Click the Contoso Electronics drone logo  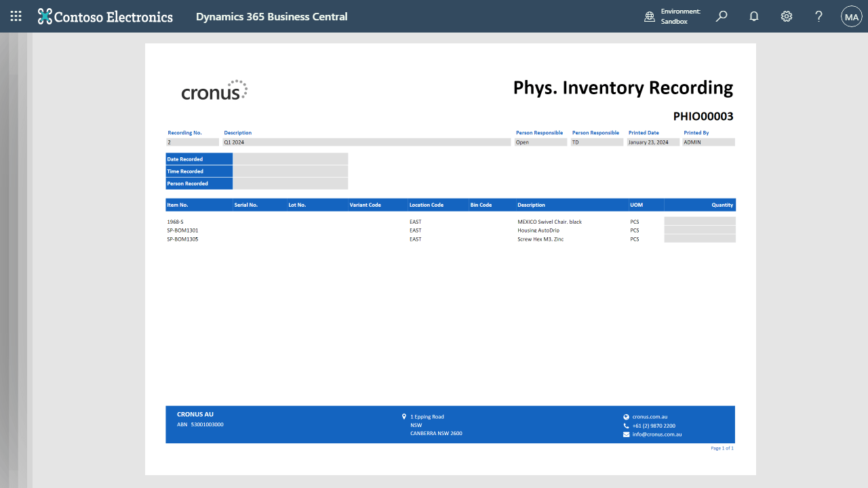(x=45, y=16)
